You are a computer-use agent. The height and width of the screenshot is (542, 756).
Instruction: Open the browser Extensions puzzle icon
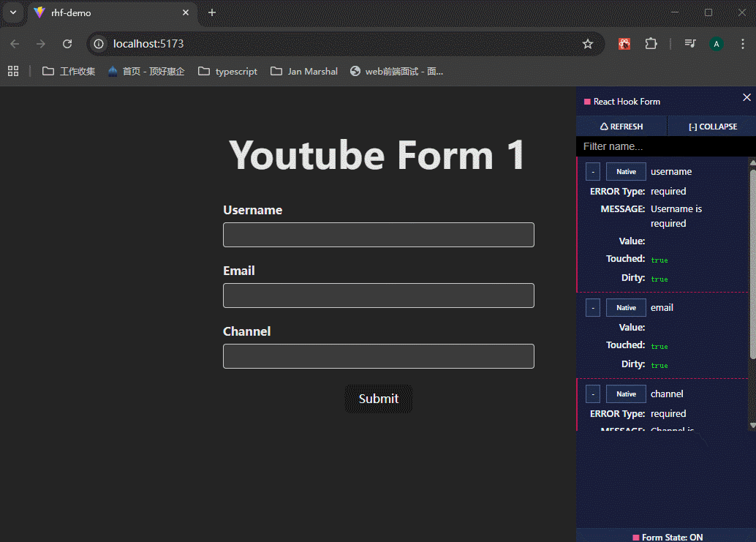(651, 44)
